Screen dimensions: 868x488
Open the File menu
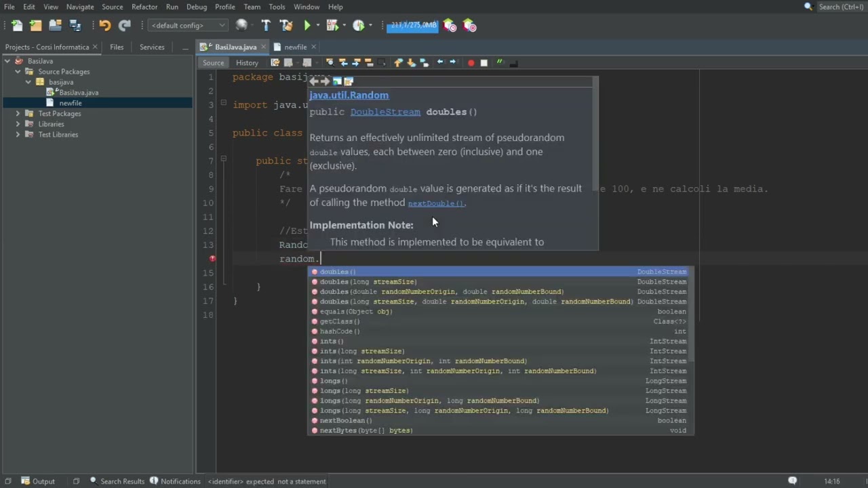pos(9,7)
